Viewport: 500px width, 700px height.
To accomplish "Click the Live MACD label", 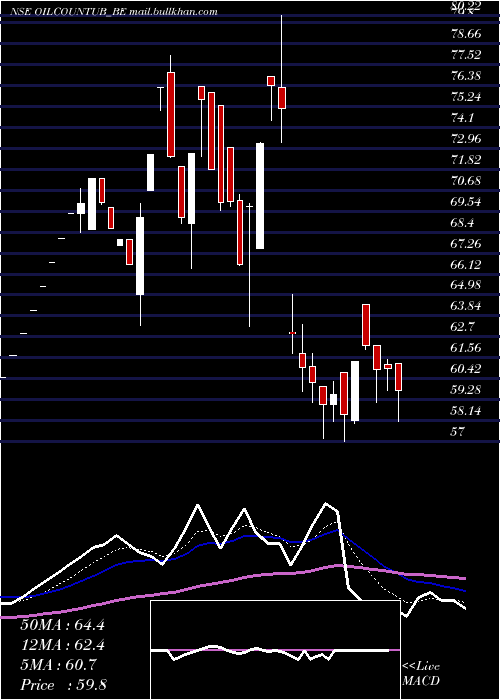I will [x=421, y=674].
